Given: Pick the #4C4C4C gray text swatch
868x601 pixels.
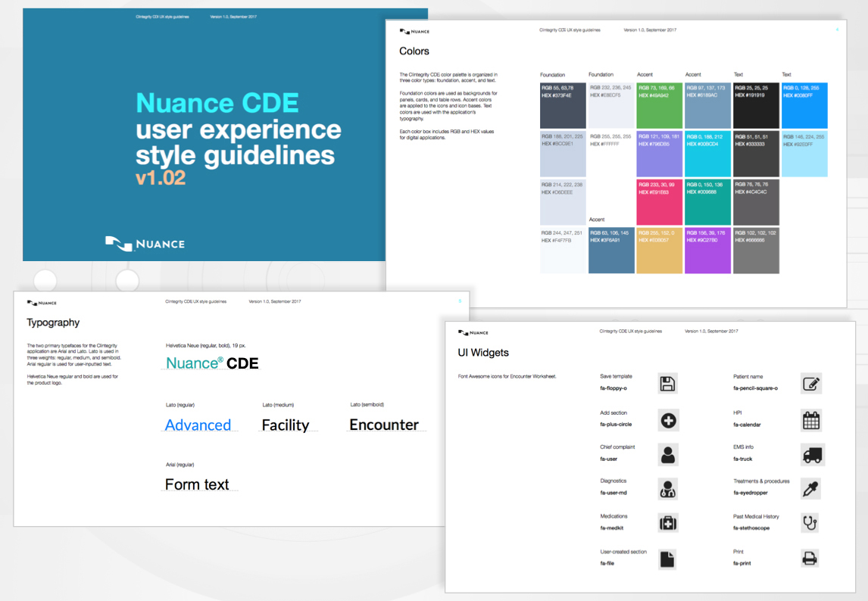Looking at the screenshot, I should pos(756,202).
